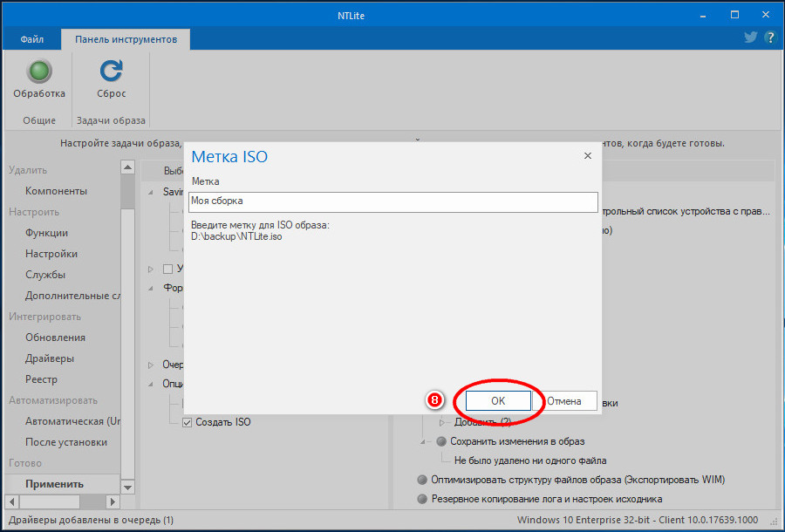The image size is (785, 532).
Task: Open Компоненты in the sidebar
Action: click(56, 191)
